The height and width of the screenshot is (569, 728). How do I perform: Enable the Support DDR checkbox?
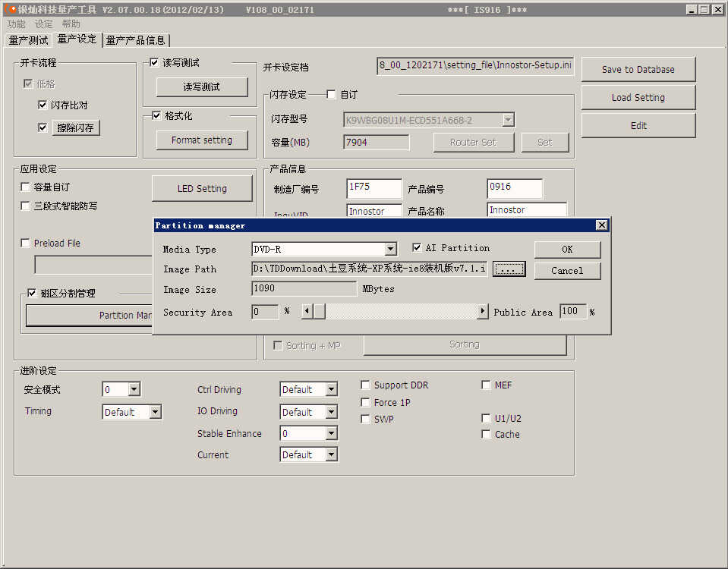coord(366,385)
